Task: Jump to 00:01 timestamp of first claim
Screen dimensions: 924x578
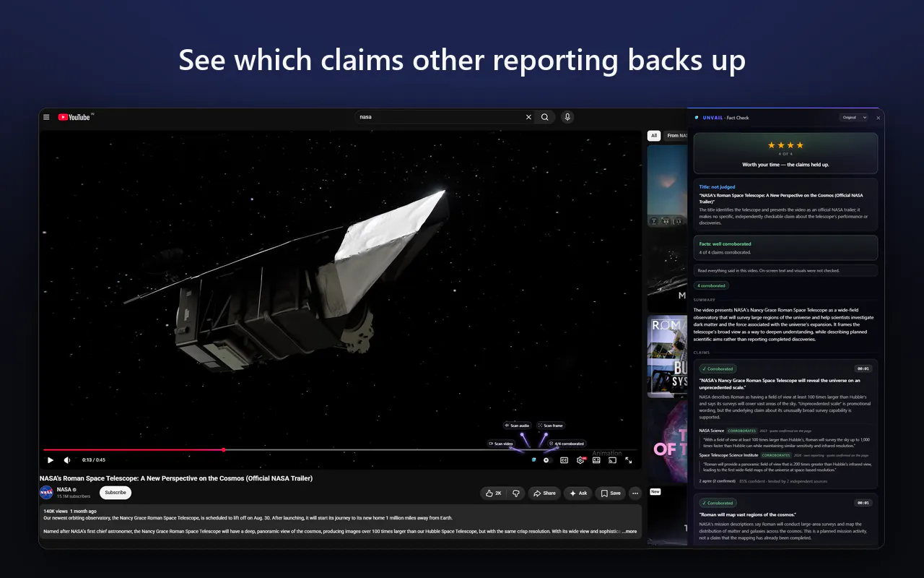Action: pos(863,368)
